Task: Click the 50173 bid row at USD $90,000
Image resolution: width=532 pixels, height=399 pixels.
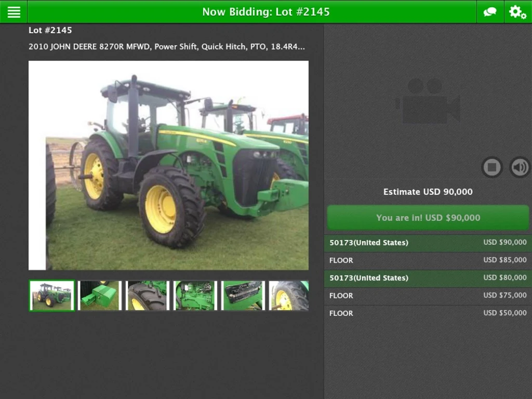Action: (428, 243)
